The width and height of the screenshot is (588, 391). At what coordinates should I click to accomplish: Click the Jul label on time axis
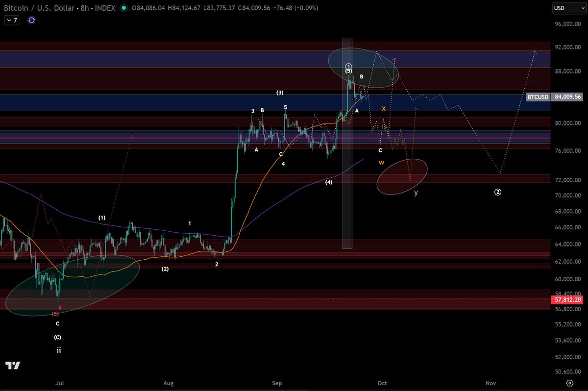tap(59, 383)
